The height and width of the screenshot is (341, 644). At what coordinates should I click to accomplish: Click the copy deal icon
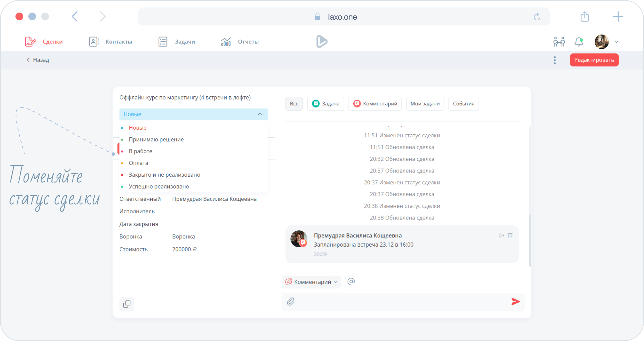[x=127, y=304]
